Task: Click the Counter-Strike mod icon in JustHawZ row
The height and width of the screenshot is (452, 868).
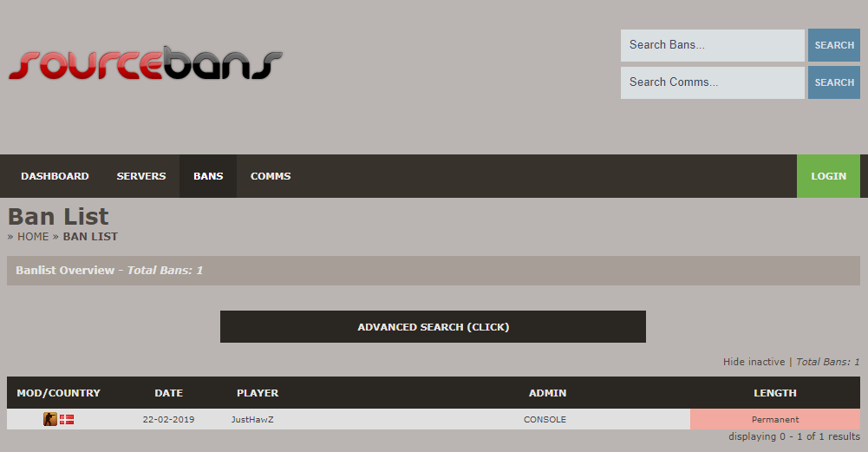Action: tap(49, 419)
